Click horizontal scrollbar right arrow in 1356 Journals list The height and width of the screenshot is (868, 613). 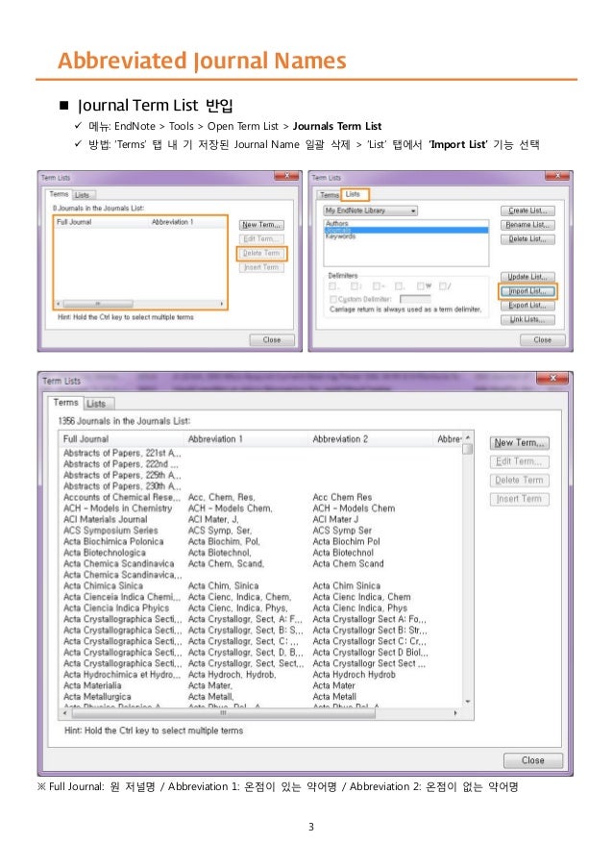(455, 713)
